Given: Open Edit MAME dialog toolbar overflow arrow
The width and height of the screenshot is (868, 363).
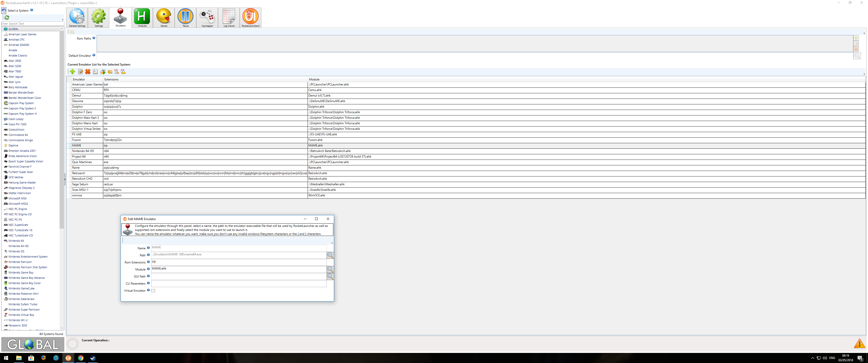Looking at the screenshot, I should click(332, 243).
